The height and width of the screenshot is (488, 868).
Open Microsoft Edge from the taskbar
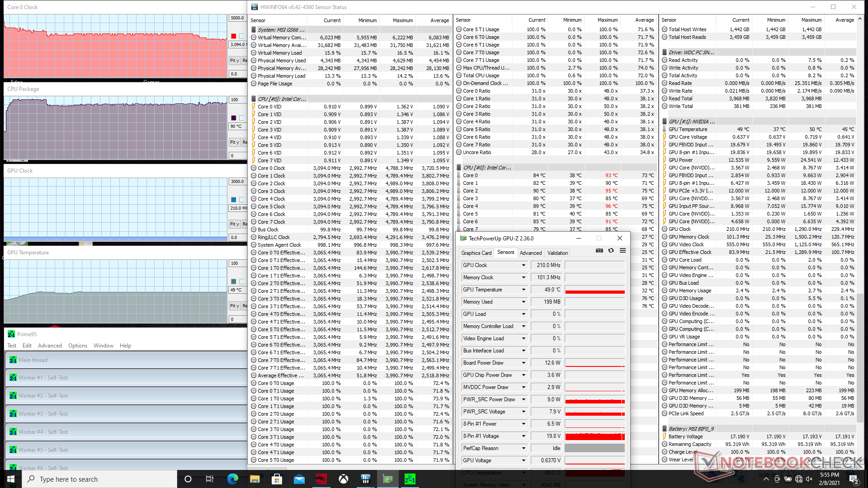[x=233, y=479]
